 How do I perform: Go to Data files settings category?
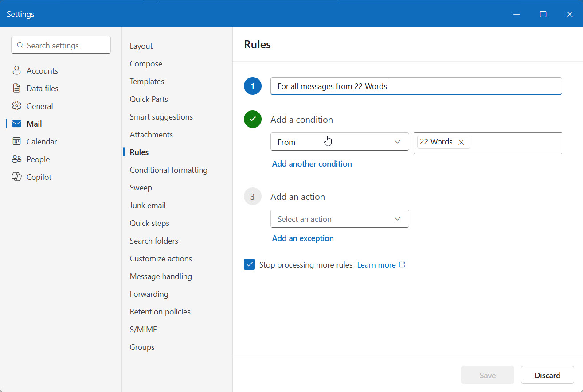click(x=42, y=89)
